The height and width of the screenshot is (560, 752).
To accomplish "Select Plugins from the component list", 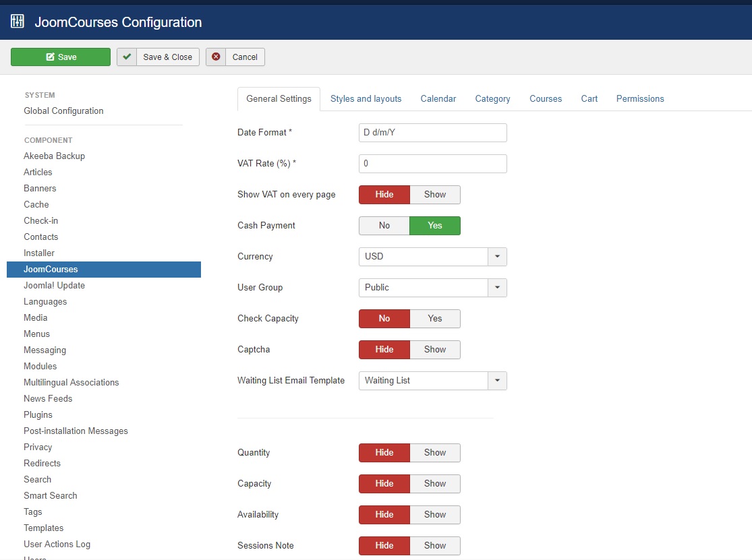I will 38,414.
